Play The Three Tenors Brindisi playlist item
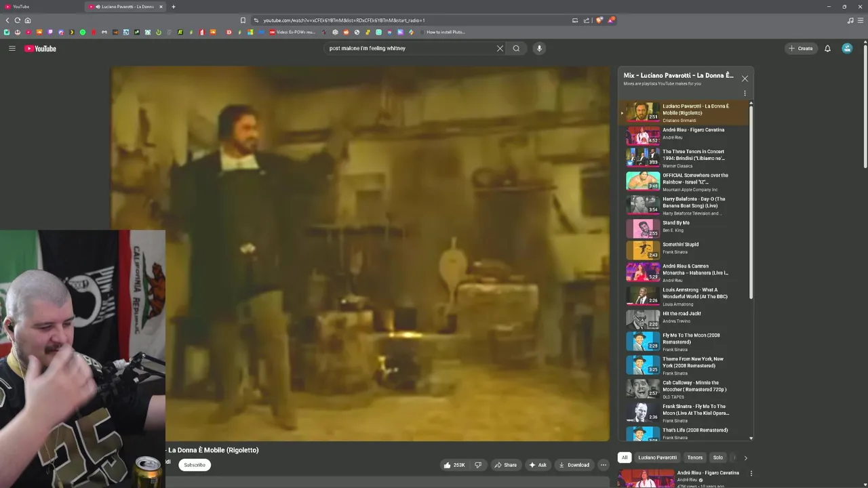This screenshot has height=488, width=868. coord(685,158)
